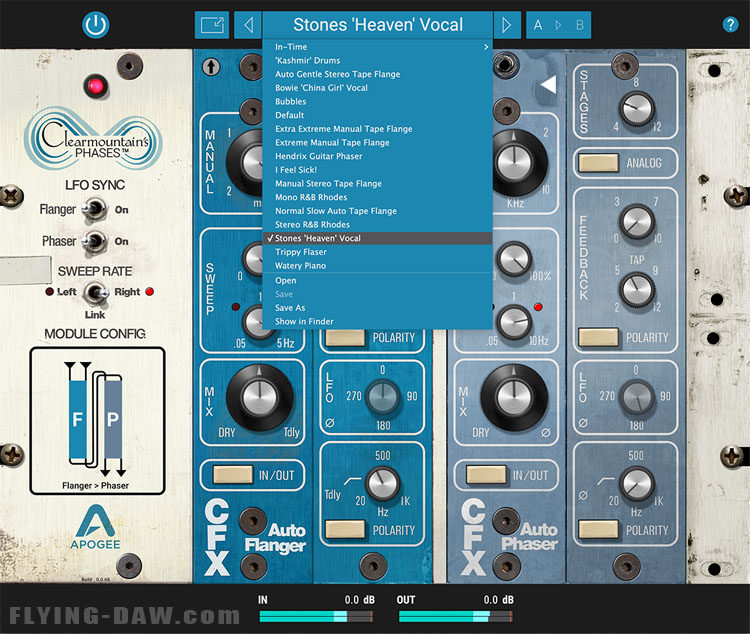Click the Flanger LFO phase knob
The width and height of the screenshot is (750, 634).
pyautogui.click(x=383, y=397)
